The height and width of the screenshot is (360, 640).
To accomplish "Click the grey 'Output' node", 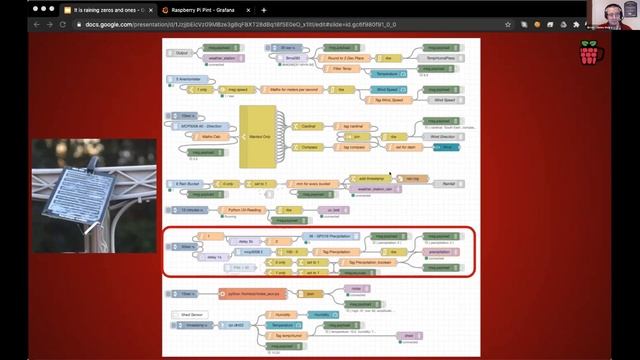I will coord(180,53).
